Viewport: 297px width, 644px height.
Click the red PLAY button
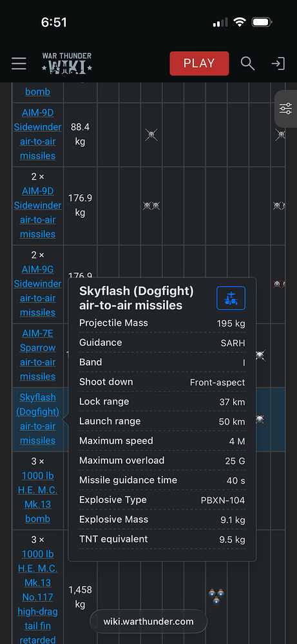[199, 63]
